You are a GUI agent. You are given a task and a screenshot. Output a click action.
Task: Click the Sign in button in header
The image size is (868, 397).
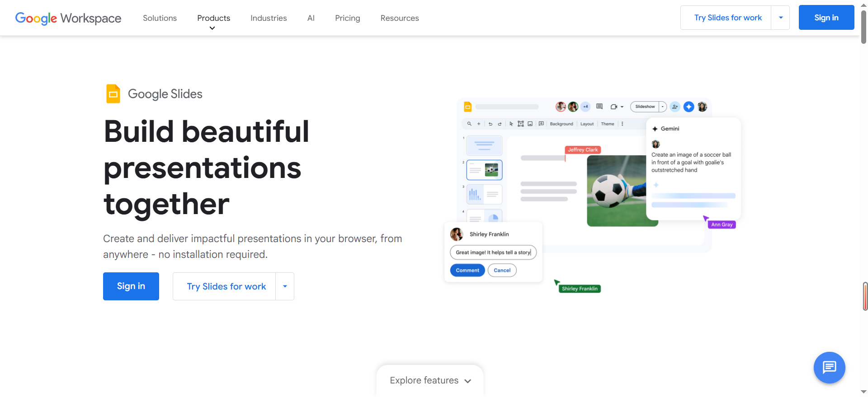(x=826, y=18)
